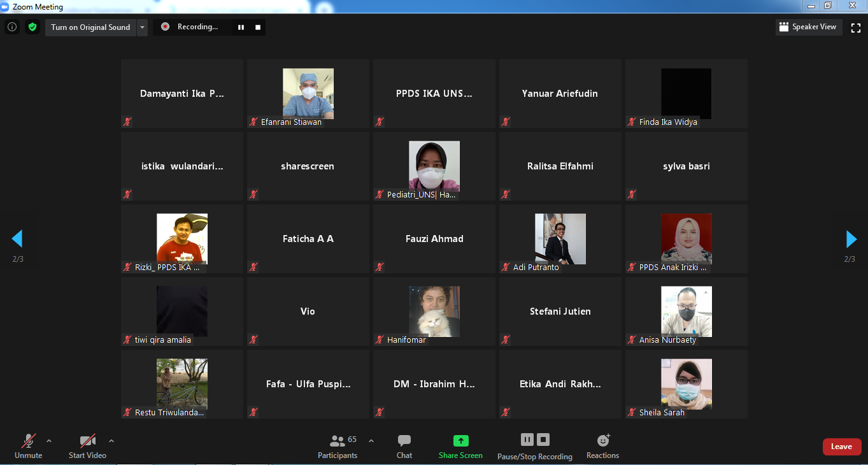The height and width of the screenshot is (465, 868).
Task: Start Video with the camera button
Action: point(88,446)
